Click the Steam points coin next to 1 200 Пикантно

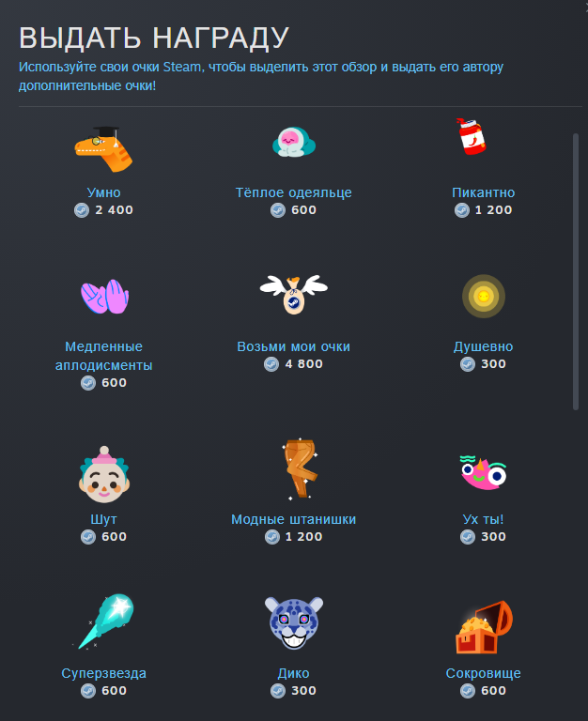pos(462,210)
